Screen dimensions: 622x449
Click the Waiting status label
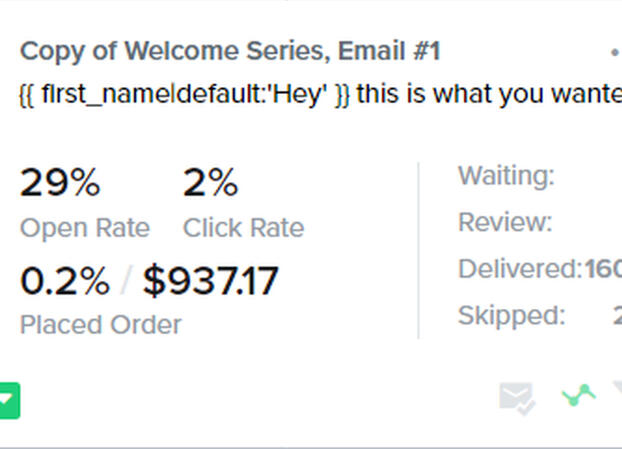click(x=506, y=176)
